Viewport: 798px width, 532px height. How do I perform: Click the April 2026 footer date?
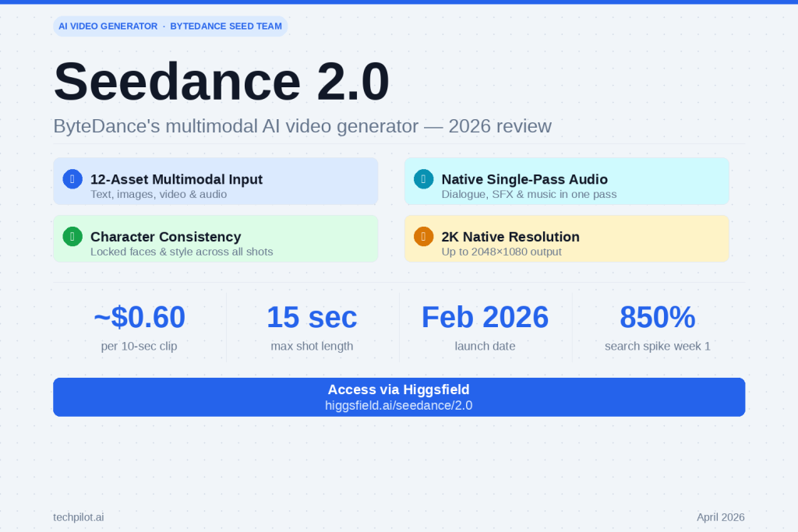(720, 517)
